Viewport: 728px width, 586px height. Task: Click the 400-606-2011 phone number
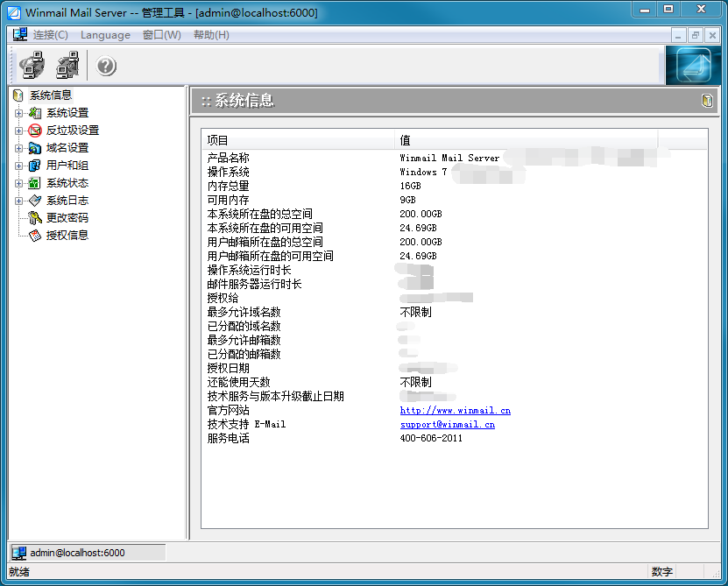(x=431, y=438)
